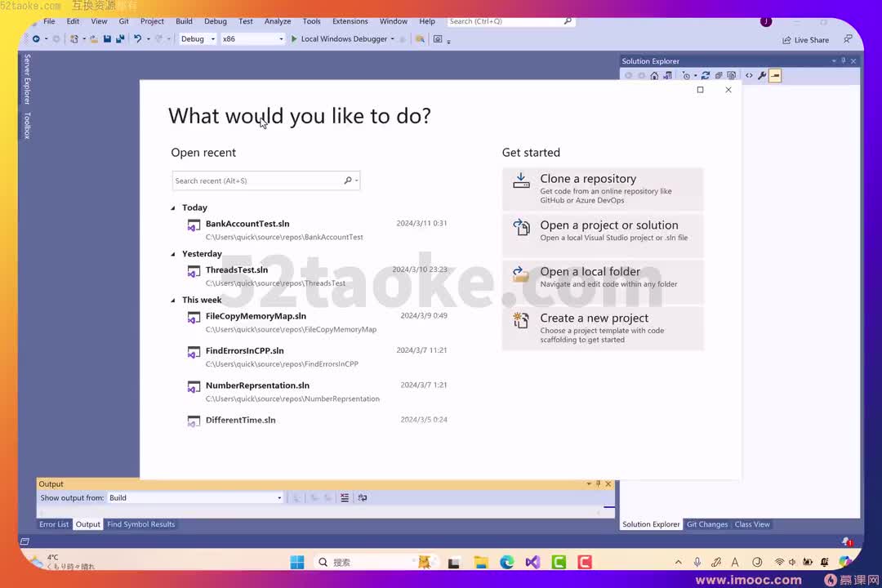The height and width of the screenshot is (588, 882).
Task: Switch views icon in Solution Explorer
Action: 668,75
